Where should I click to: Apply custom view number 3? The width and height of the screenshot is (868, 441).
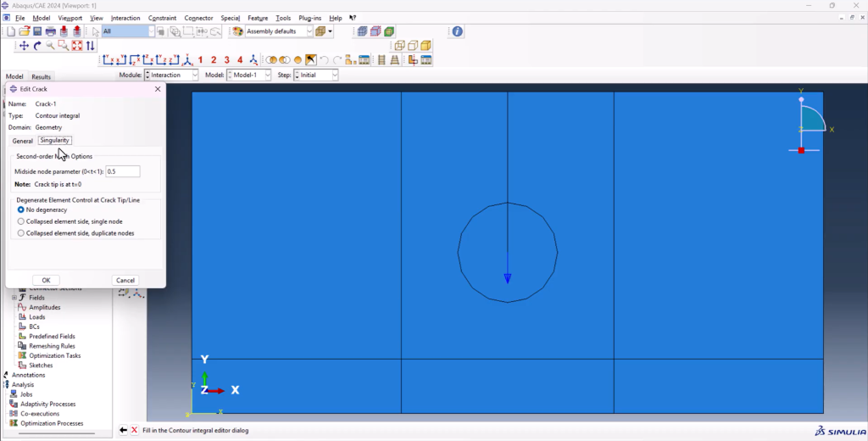(227, 60)
